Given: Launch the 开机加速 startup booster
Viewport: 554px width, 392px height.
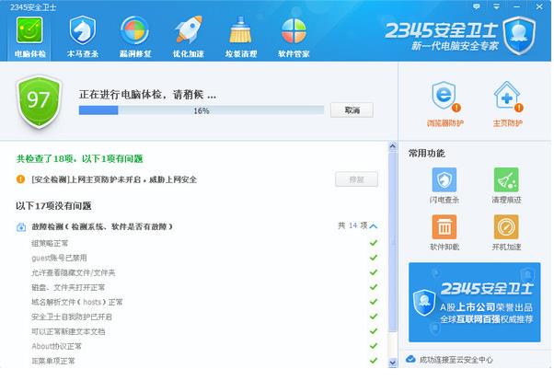Looking at the screenshot, I should pos(506,232).
